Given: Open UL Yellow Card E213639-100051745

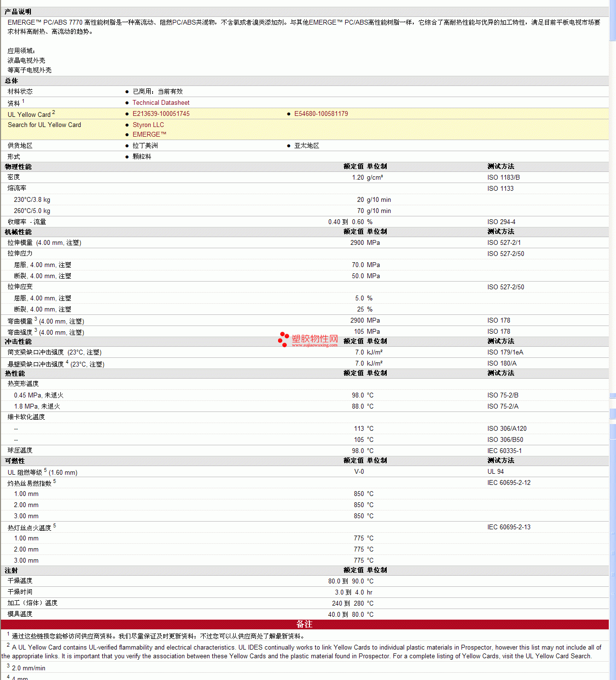Looking at the screenshot, I should tap(161, 113).
